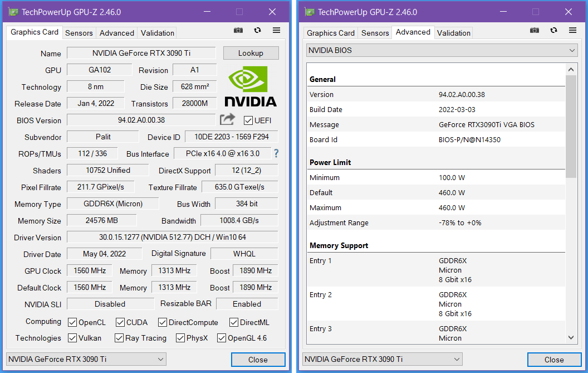Click the Texture Fillrate field 635.0 GTexel/s
Viewport: 588px width, 373px height.
(x=239, y=187)
